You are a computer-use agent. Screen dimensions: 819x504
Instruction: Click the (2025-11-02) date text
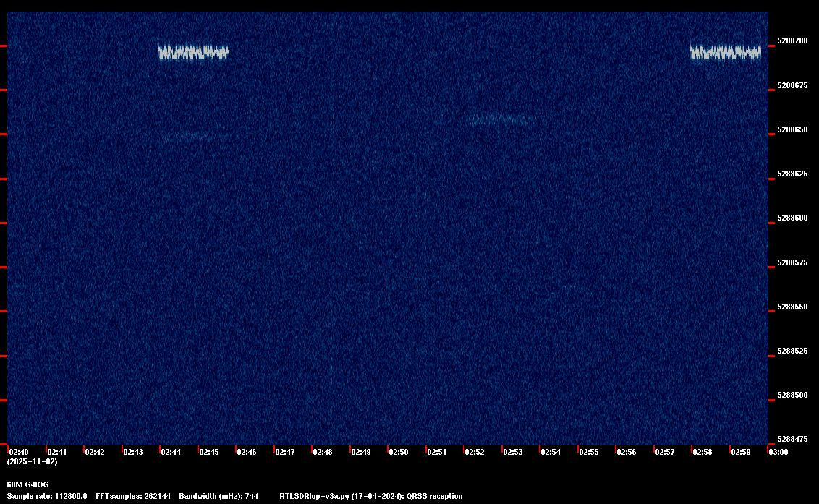pos(33,461)
